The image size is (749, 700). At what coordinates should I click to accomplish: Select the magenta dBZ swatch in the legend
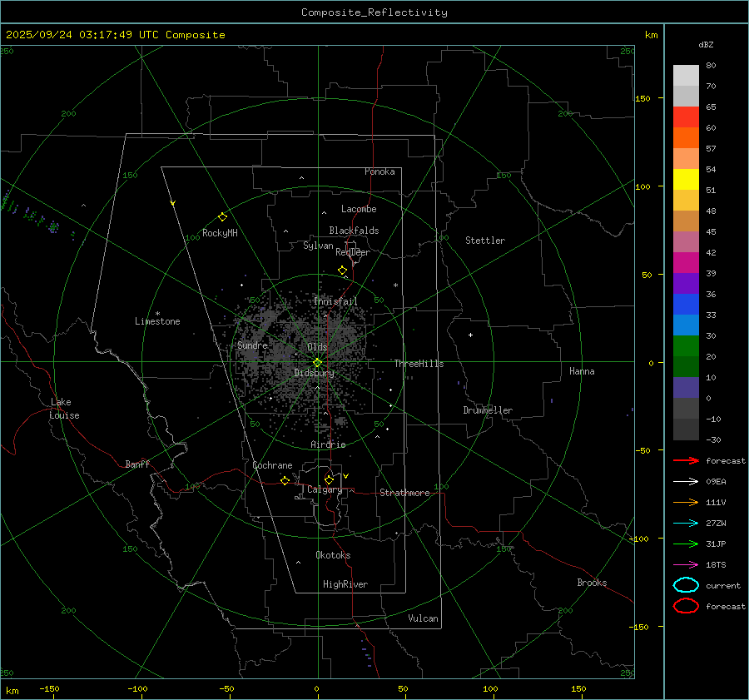(686, 262)
